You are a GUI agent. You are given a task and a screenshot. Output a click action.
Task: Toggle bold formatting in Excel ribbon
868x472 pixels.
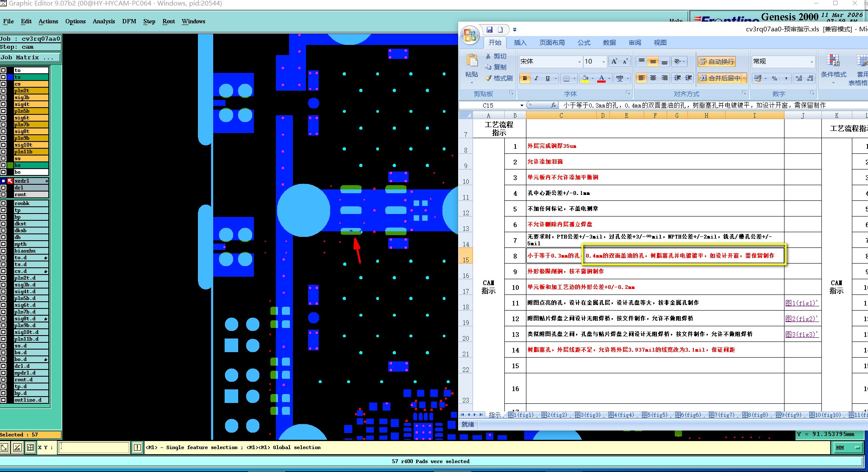525,78
